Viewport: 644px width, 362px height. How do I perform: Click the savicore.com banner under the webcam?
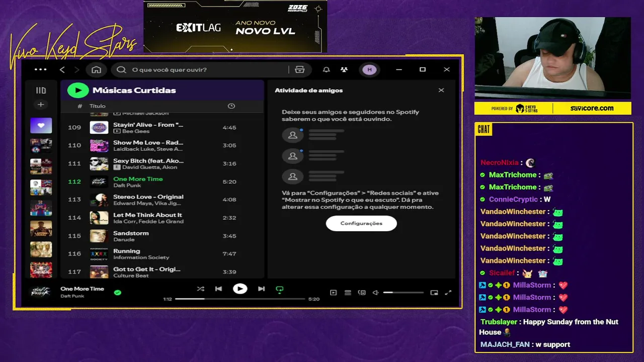click(x=552, y=108)
